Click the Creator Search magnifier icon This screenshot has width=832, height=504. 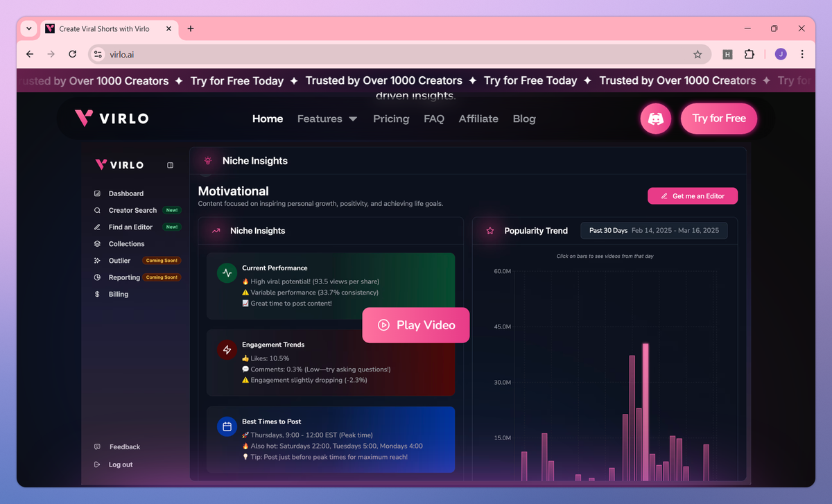click(x=97, y=210)
